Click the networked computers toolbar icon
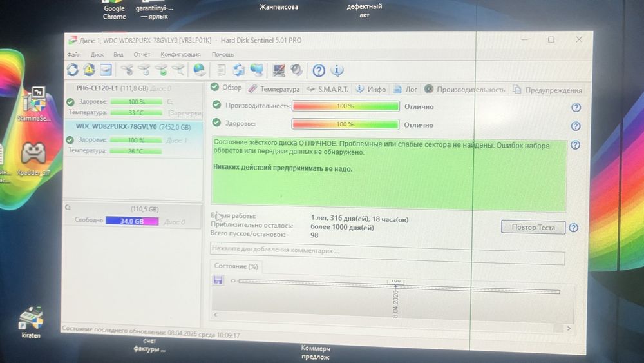The height and width of the screenshot is (363, 644). 257,70
